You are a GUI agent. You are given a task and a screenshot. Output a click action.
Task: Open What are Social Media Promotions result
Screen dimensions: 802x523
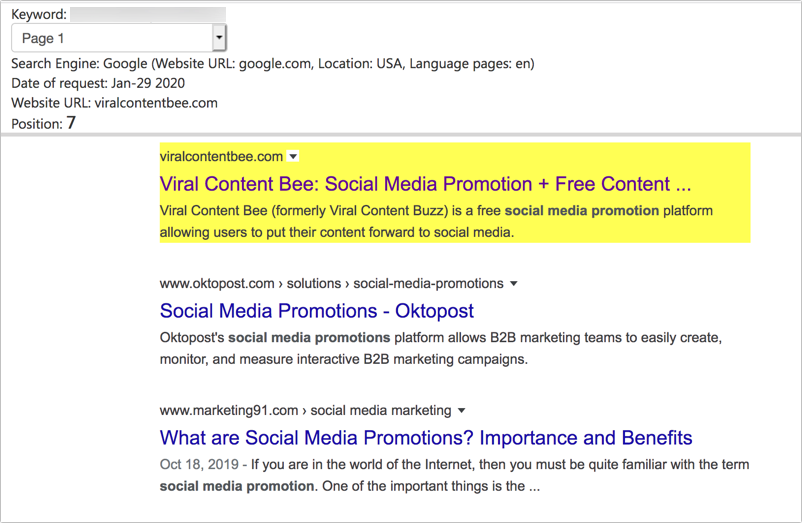[x=426, y=438]
